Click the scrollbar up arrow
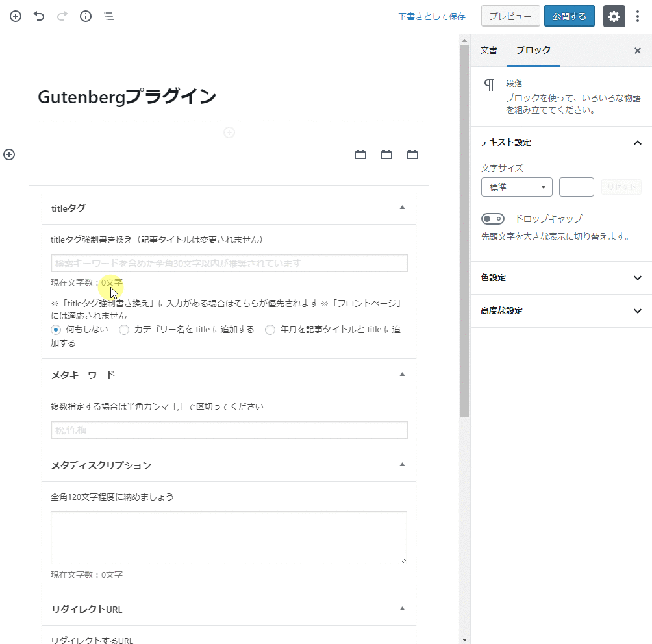This screenshot has height=644, width=652. 464,40
